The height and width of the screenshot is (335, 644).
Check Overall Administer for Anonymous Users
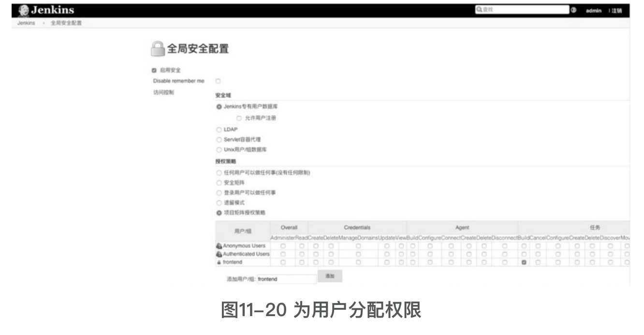pyautogui.click(x=283, y=246)
